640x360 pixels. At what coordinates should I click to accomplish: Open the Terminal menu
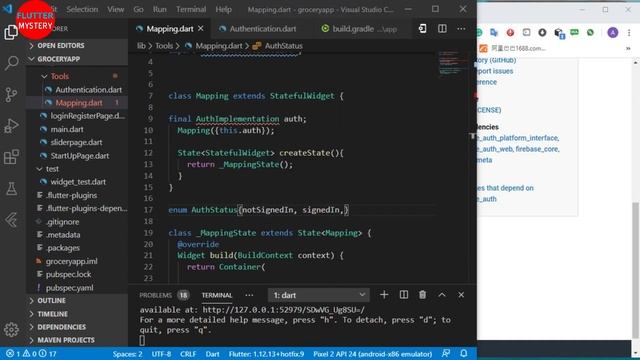(x=191, y=9)
